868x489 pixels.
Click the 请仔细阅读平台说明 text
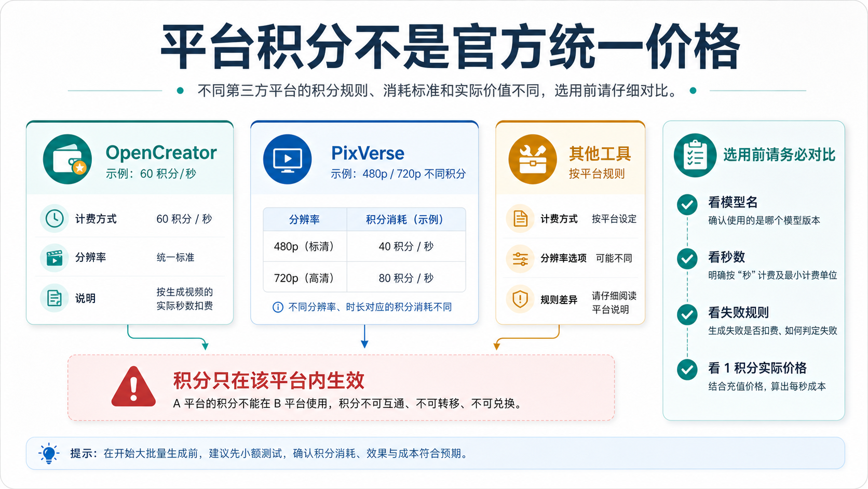point(614,302)
